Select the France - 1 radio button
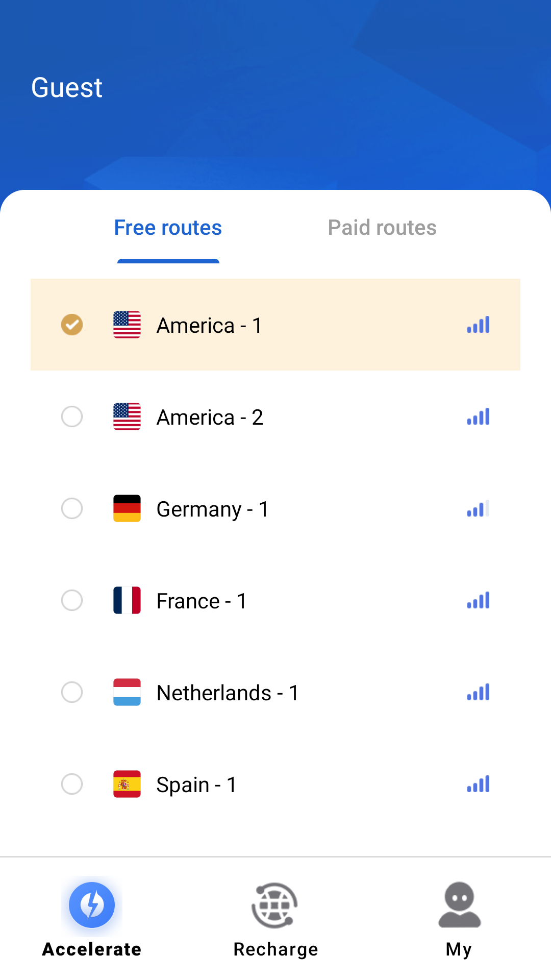 (72, 600)
